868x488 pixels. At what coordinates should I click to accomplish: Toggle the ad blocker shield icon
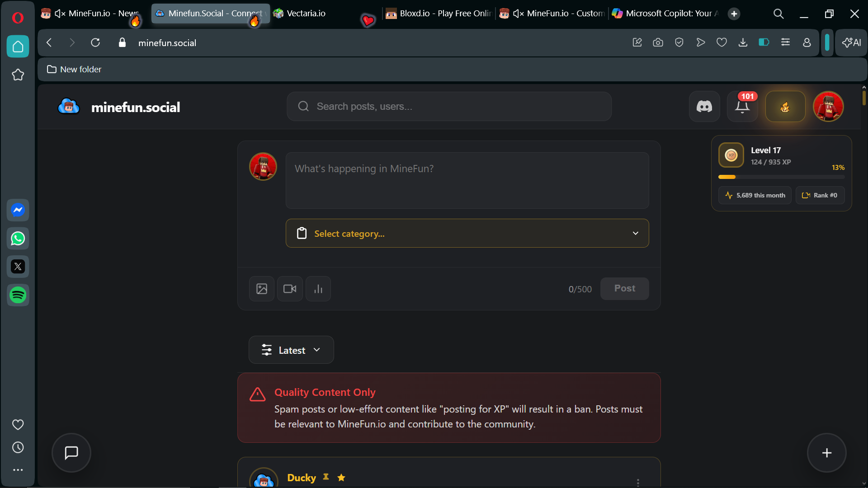click(679, 42)
